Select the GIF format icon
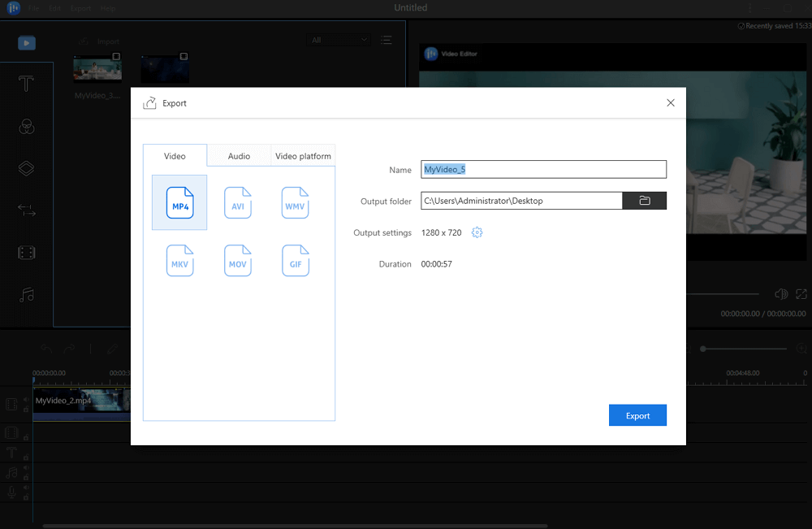Viewport: 812px width, 529px height. tap(295, 261)
